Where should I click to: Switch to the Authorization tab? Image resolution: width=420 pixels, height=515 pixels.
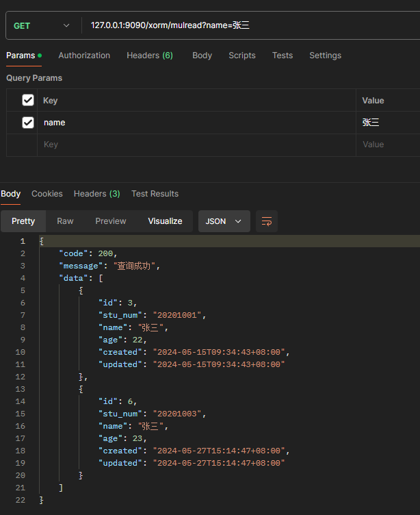coord(84,55)
